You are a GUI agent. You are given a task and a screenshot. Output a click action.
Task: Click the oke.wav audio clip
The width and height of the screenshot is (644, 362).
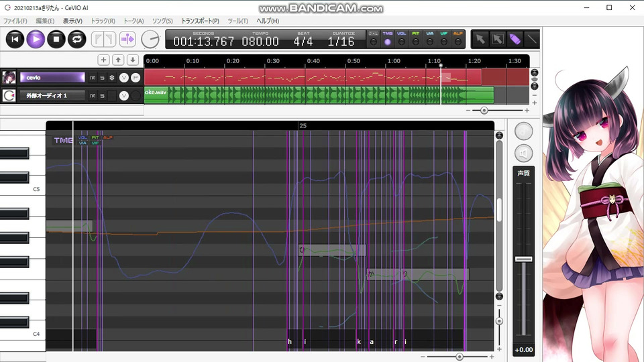(319, 95)
